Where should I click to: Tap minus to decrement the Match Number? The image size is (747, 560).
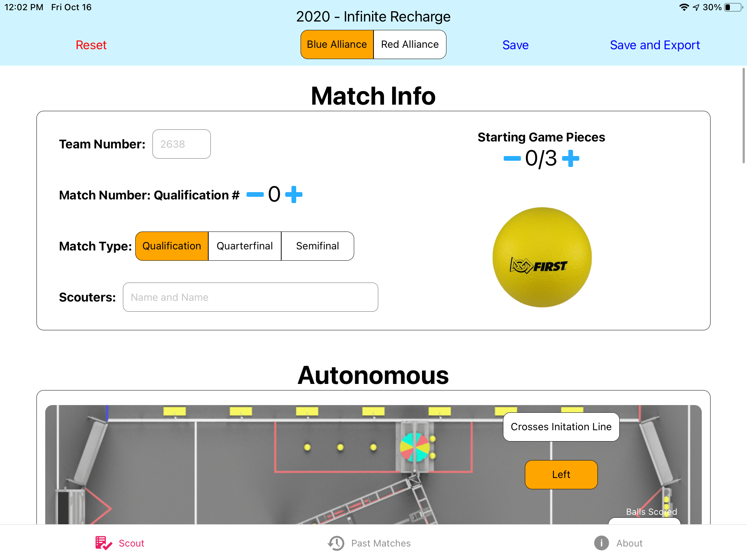pyautogui.click(x=255, y=194)
